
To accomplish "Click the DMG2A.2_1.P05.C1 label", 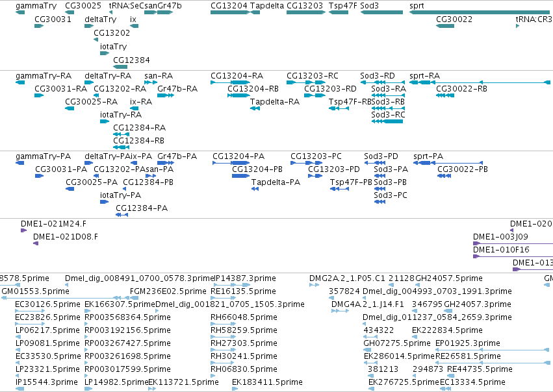I will point(348,278).
